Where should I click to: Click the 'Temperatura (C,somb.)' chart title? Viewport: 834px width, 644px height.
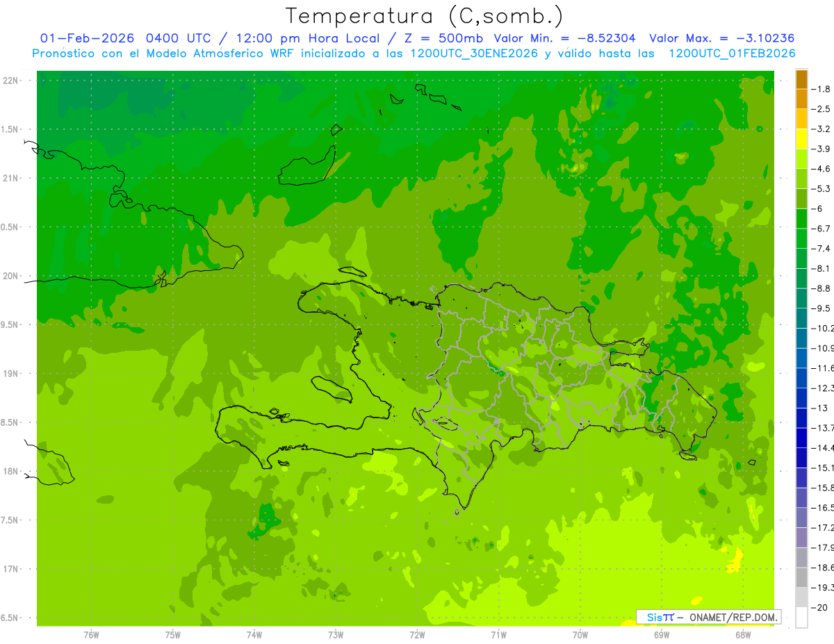click(x=425, y=16)
